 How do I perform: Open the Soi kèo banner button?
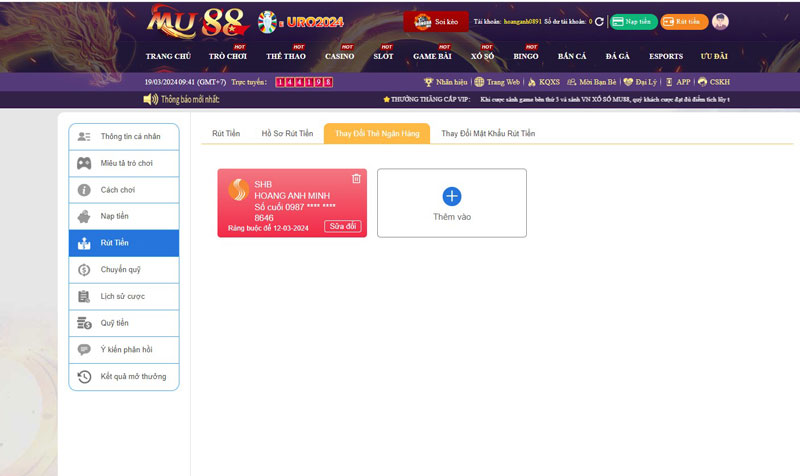pos(436,21)
